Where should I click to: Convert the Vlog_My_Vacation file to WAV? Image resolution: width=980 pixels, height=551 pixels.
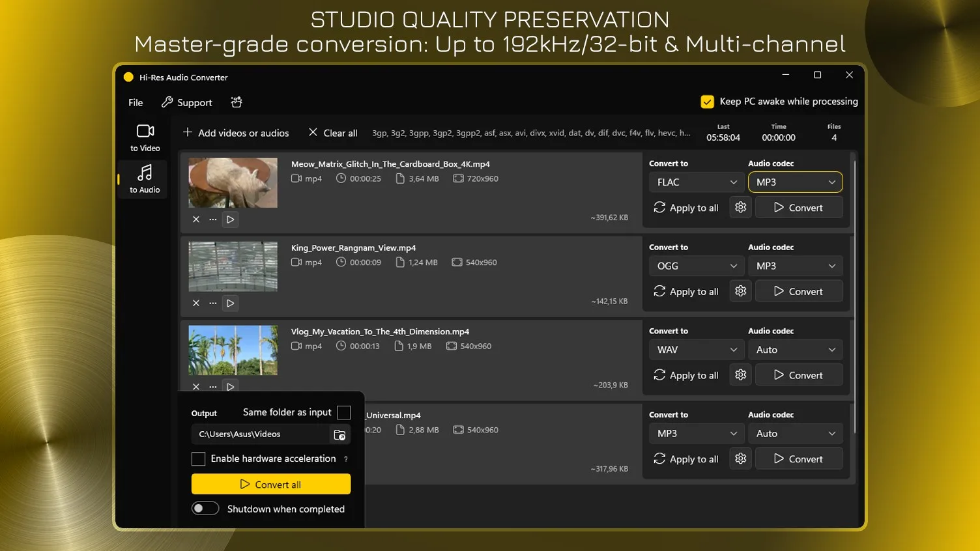(x=799, y=375)
